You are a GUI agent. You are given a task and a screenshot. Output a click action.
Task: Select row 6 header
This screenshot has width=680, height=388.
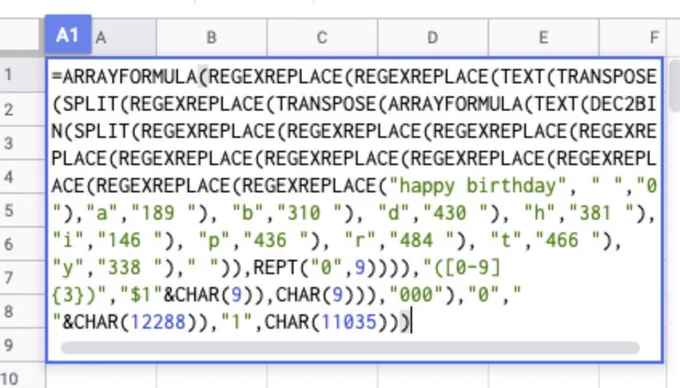click(22, 245)
